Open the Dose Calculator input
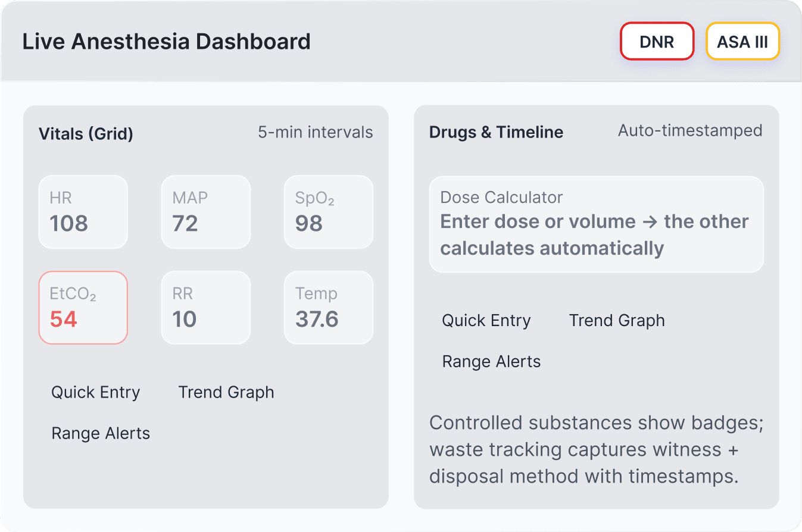Screen dimensions: 802x532 596,224
